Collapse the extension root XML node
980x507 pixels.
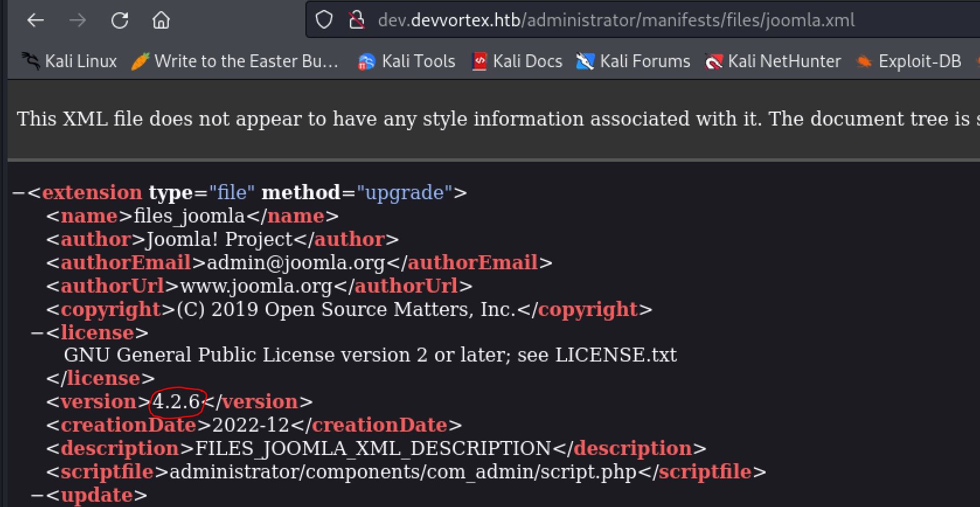point(18,193)
